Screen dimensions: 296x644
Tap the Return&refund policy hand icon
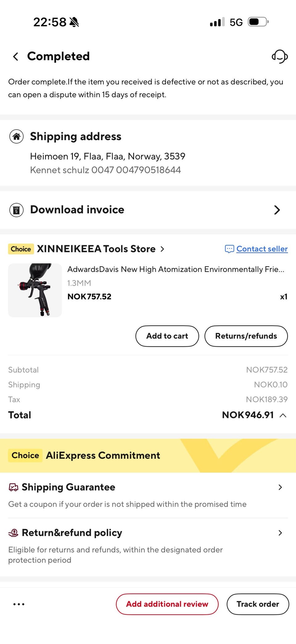point(13,533)
